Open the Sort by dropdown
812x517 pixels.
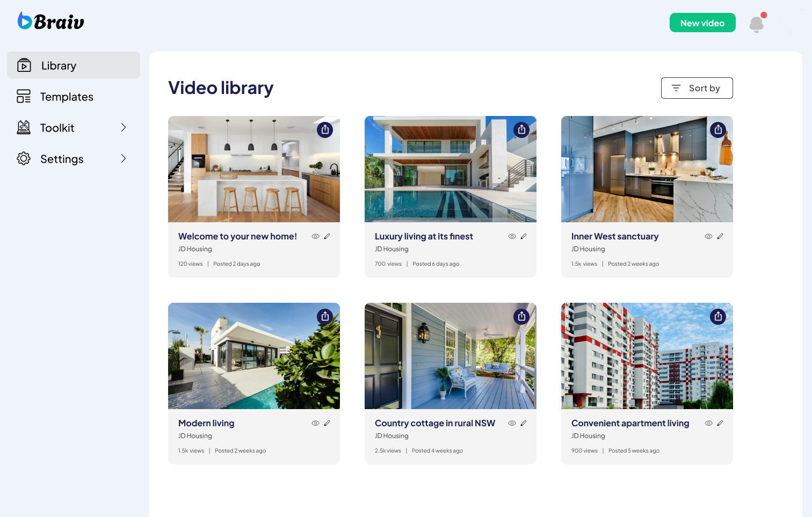697,88
